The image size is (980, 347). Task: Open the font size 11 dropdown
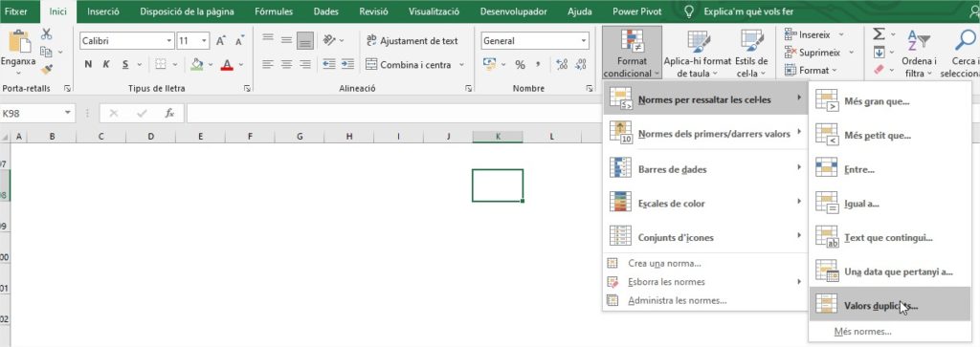(x=205, y=41)
